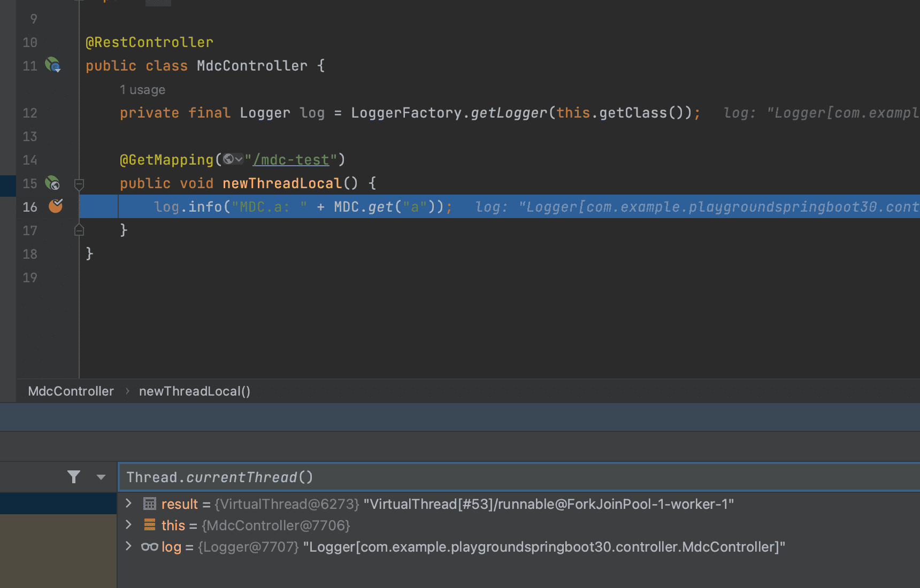Collapse the newThreadLocal method using the fold marker on line 15
Image resolution: width=920 pixels, height=588 pixels.
click(79, 184)
